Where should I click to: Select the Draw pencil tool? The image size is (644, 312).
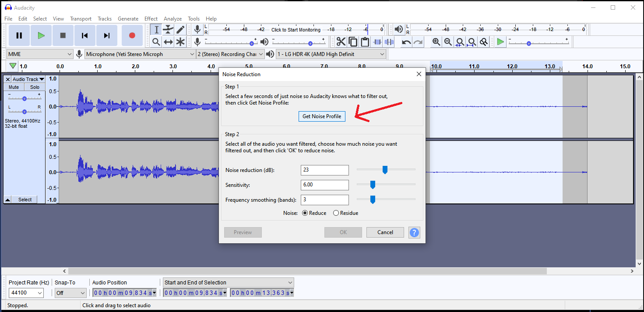[180, 29]
